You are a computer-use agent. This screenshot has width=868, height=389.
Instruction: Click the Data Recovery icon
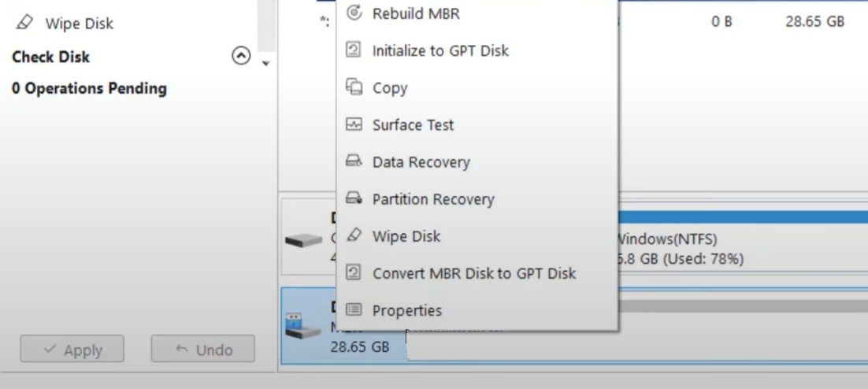[x=354, y=161]
